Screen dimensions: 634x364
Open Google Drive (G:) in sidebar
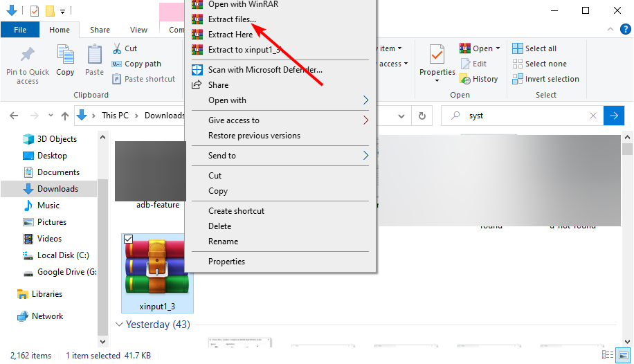click(60, 272)
